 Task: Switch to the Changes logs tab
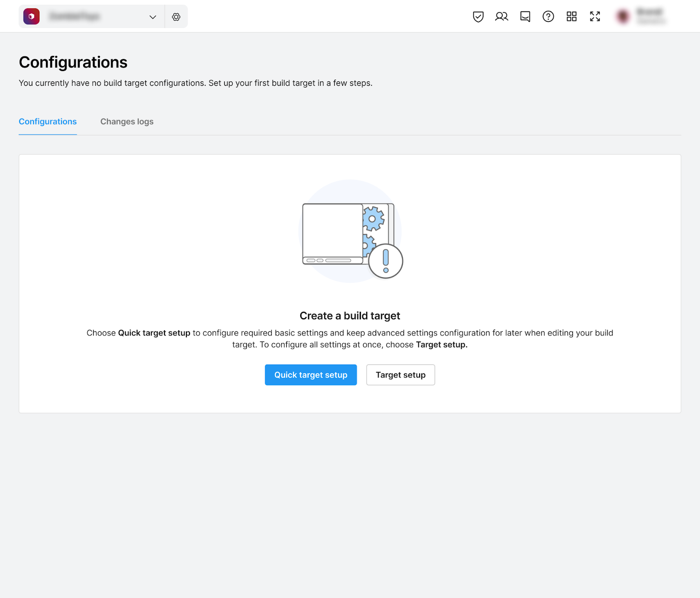127,122
